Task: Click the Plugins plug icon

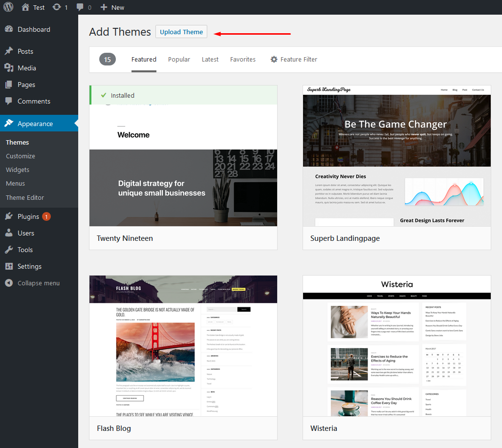Action: click(x=9, y=216)
